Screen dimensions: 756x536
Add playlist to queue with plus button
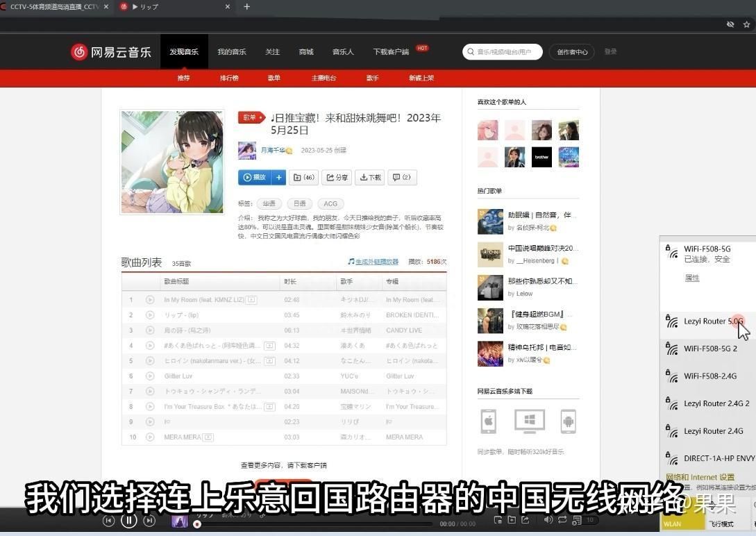click(278, 177)
